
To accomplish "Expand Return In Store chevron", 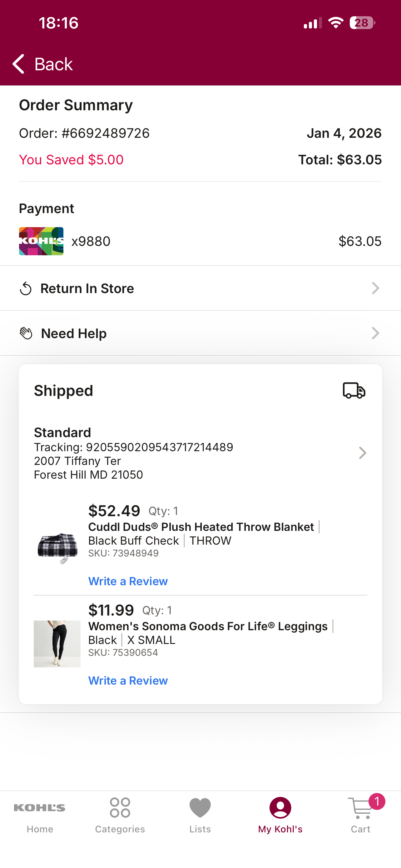I will click(375, 288).
